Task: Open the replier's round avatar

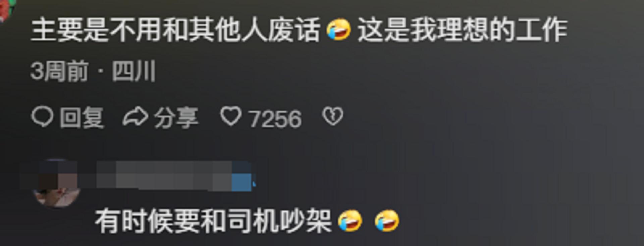Action: click(x=57, y=184)
